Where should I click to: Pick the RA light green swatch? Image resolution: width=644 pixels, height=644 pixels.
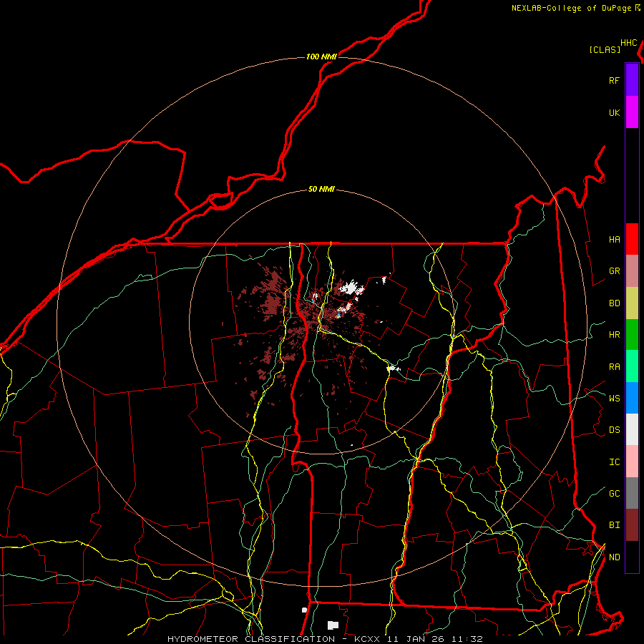click(632, 366)
